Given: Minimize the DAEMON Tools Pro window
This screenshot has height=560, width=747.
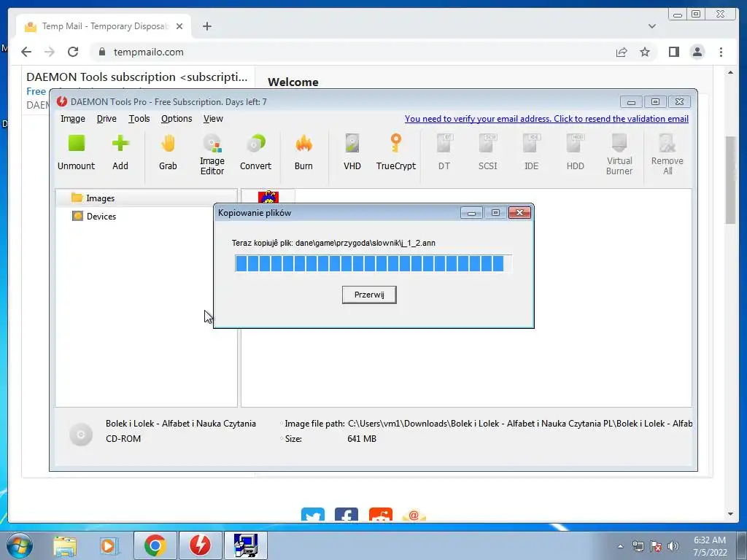Looking at the screenshot, I should (631, 102).
